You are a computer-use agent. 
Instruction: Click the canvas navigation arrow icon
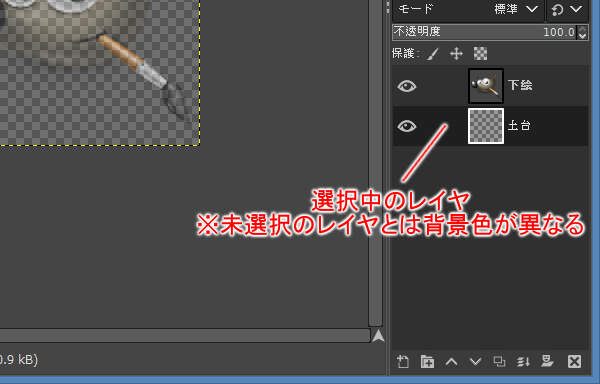pos(378,335)
